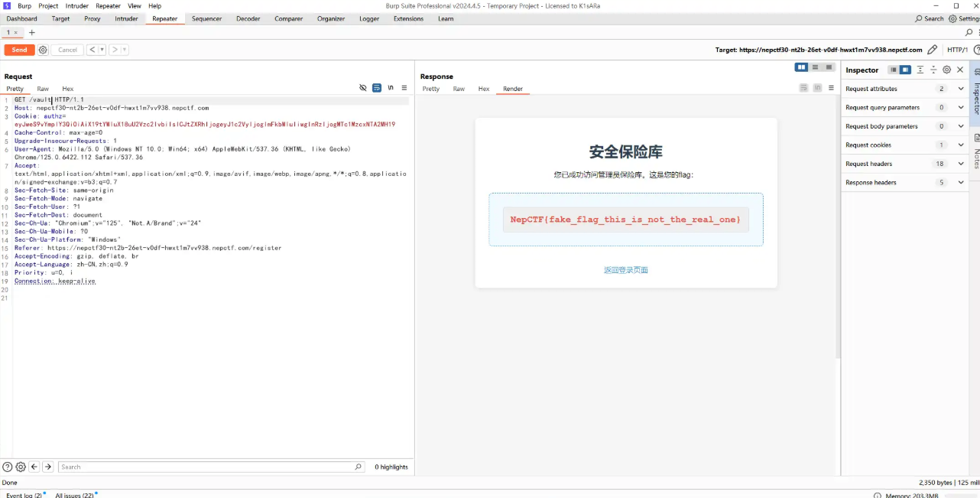The height and width of the screenshot is (498, 980).
Task: Toggle request line wrap button
Action: [377, 88]
